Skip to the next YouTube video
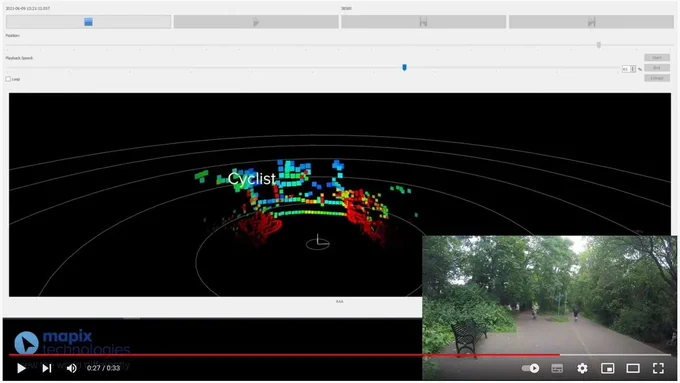The height and width of the screenshot is (383, 680). click(x=46, y=368)
